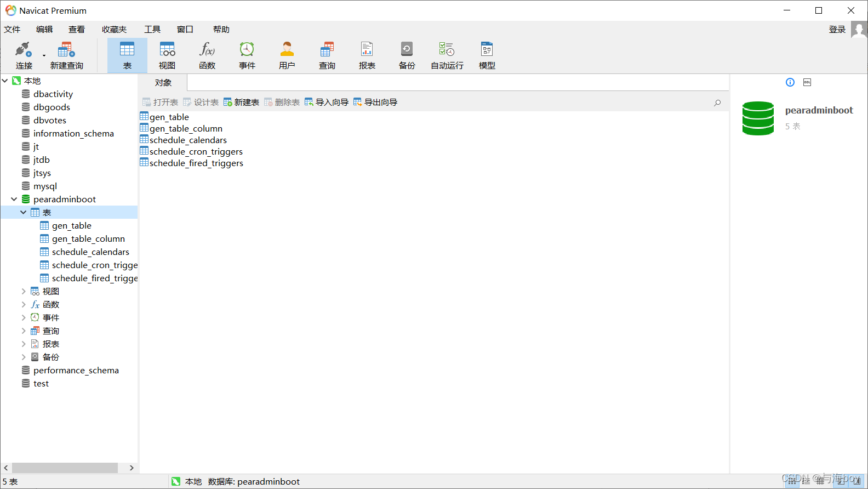Viewport: 868px width, 489px height.
Task: Click the 备份 (Backup) toolbar icon
Action: (407, 55)
